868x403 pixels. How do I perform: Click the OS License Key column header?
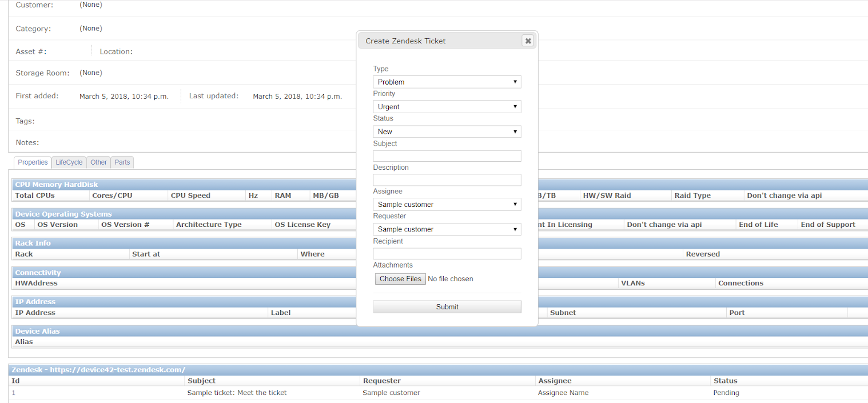pos(302,225)
